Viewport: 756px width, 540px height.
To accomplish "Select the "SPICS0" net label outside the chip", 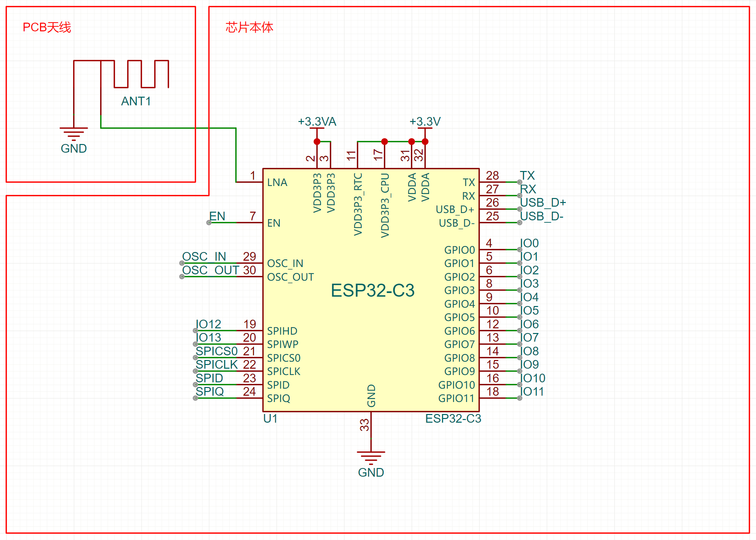I will pyautogui.click(x=217, y=351).
